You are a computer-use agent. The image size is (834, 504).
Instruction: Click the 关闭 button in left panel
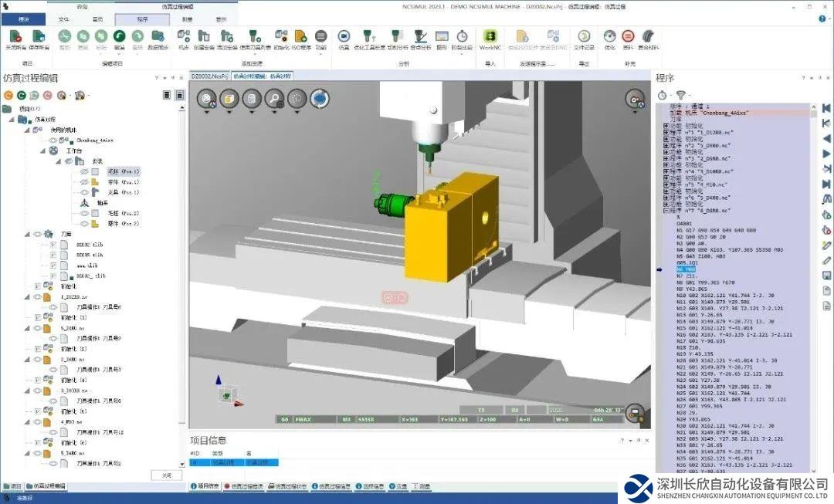point(166,475)
